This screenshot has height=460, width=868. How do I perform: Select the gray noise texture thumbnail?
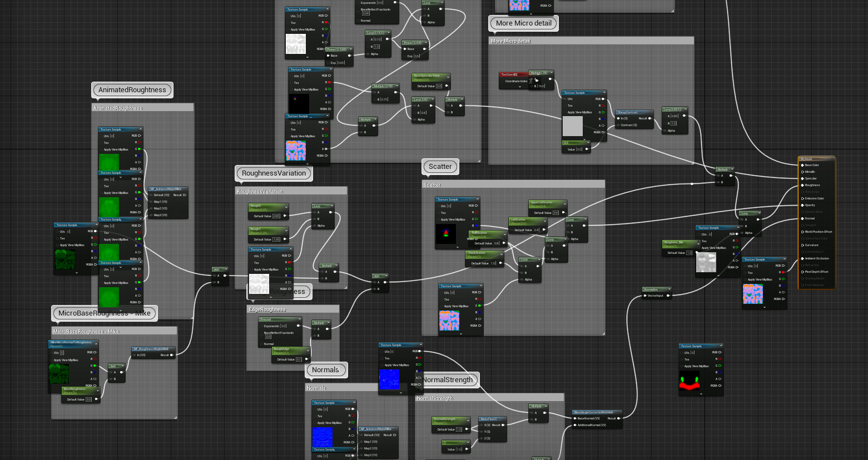tap(706, 263)
